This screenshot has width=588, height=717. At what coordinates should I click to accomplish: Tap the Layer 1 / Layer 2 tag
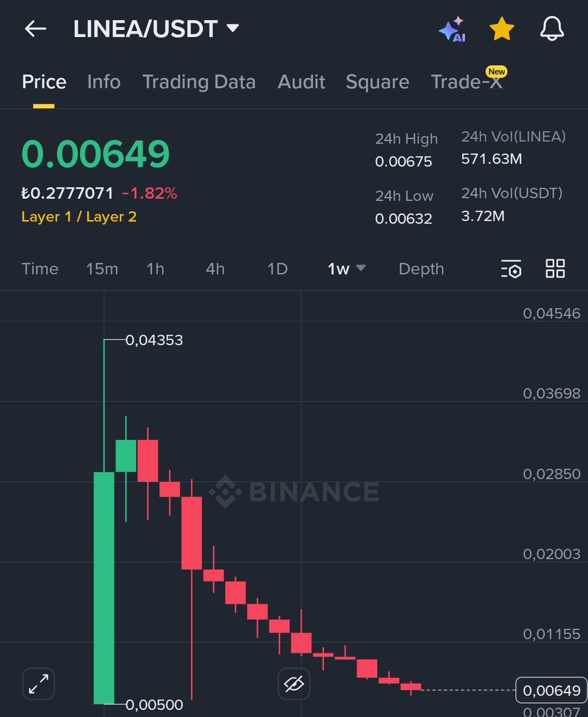(78, 217)
